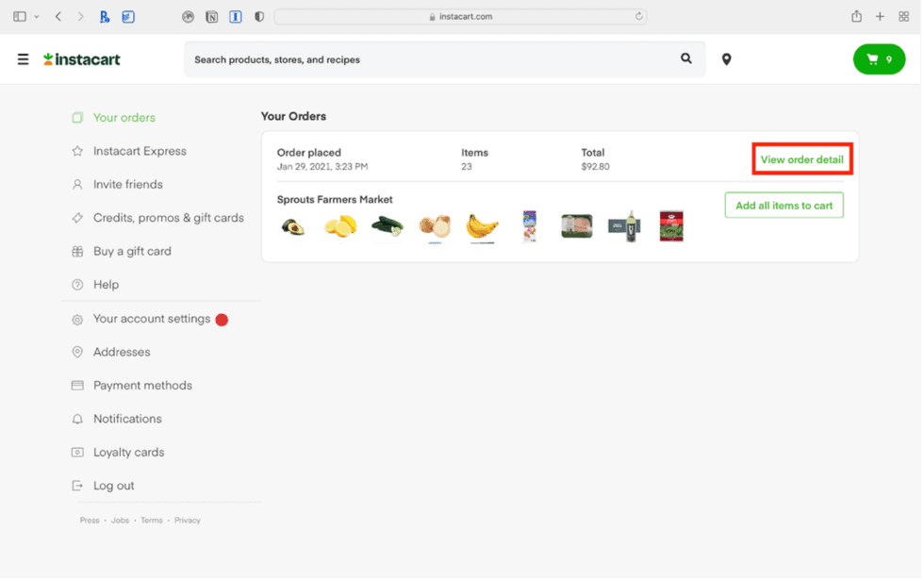
Task: Click the gift icon next to Buy a gift card
Action: pyautogui.click(x=77, y=251)
